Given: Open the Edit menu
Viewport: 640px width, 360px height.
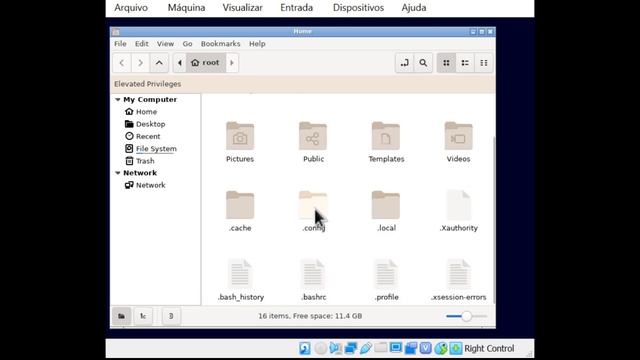Looking at the screenshot, I should pos(142,44).
